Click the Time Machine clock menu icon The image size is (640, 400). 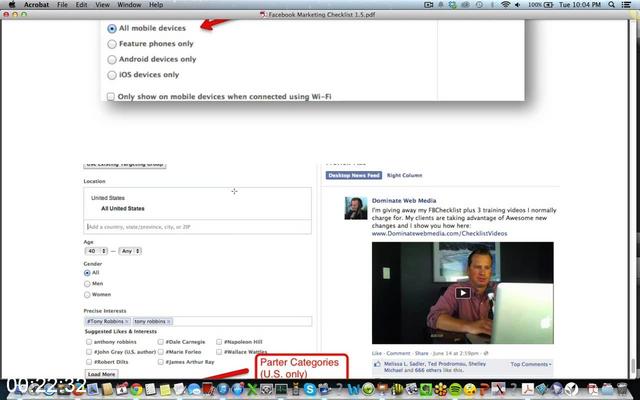click(479, 4)
